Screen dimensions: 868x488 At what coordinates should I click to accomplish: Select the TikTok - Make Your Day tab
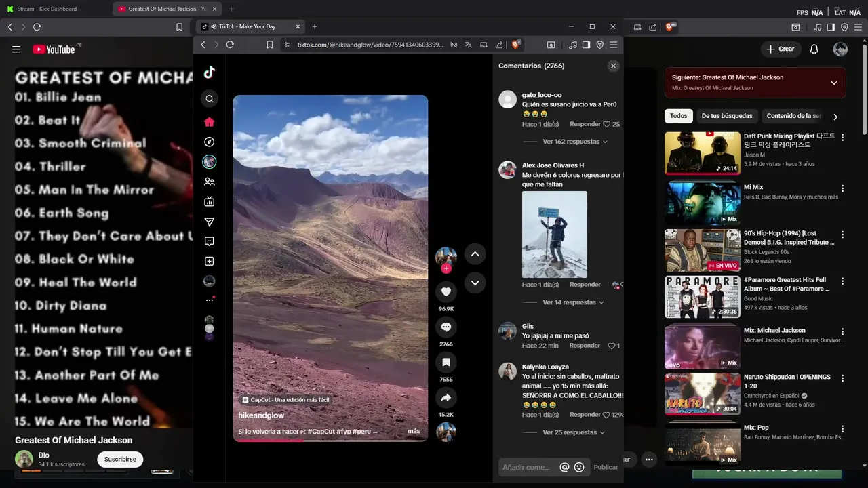tap(251, 26)
